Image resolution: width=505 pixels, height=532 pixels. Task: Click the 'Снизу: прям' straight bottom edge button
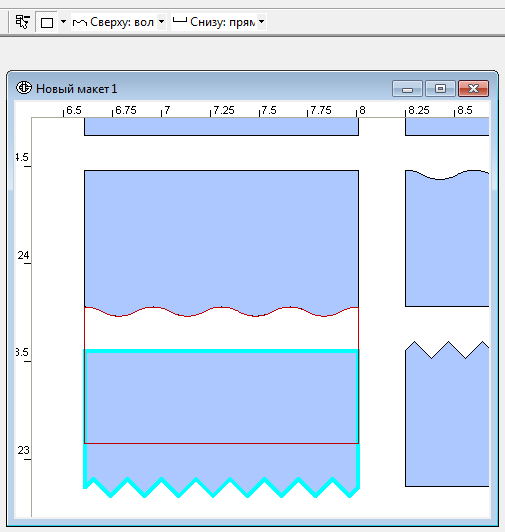click(214, 22)
